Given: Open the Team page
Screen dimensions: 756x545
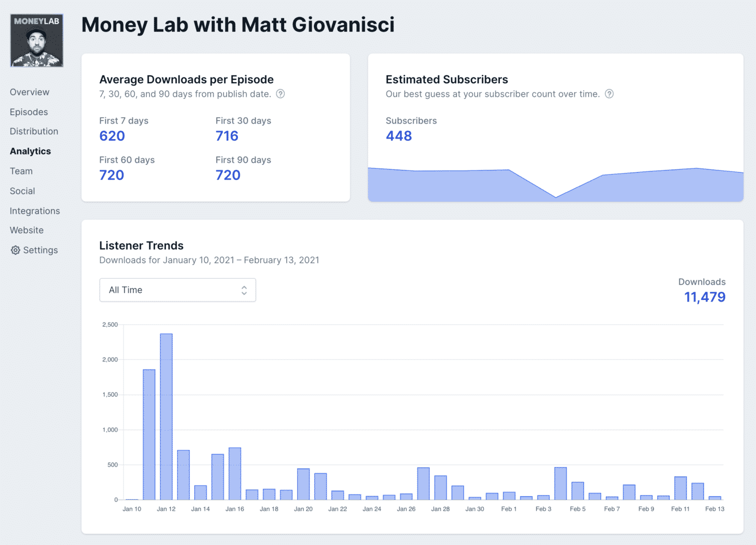Looking at the screenshot, I should 21,171.
